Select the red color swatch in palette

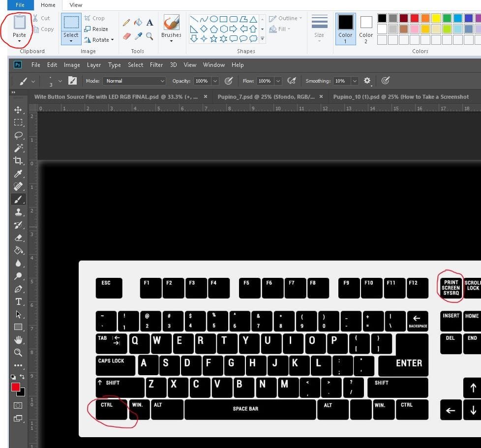415,18
